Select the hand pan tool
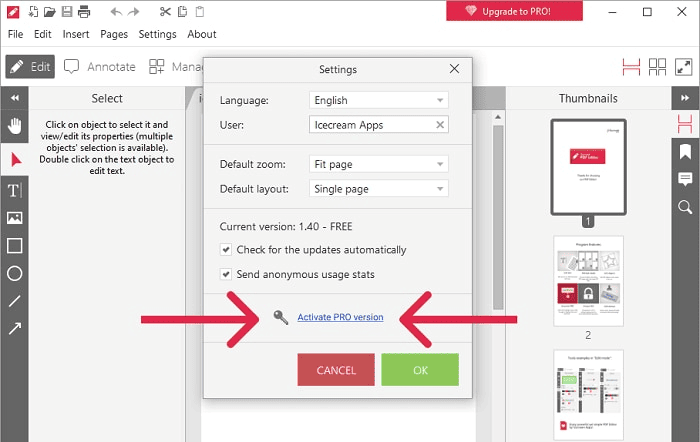Viewport: 700px width, 442px height. [15, 127]
